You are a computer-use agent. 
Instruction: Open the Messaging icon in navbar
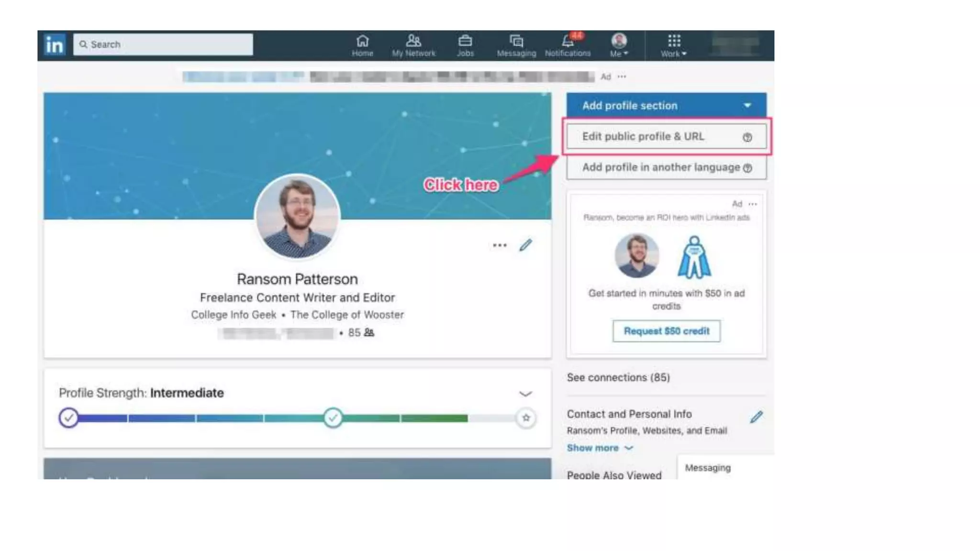(516, 41)
